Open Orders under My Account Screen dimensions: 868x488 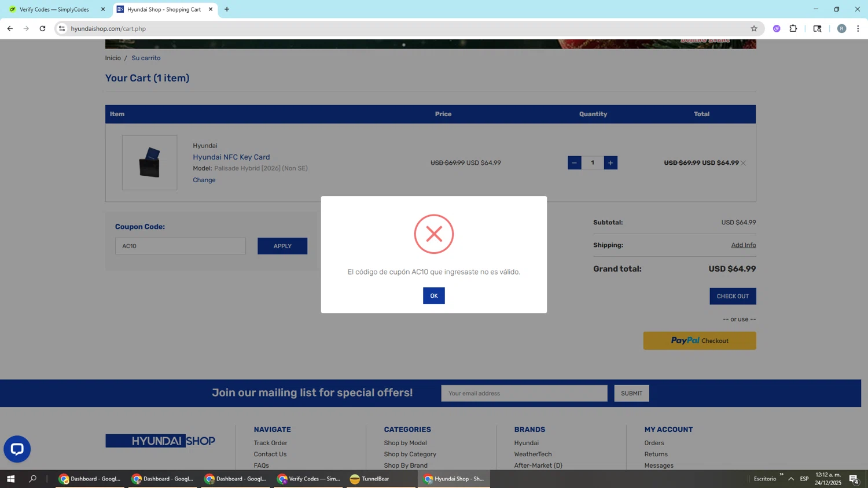pyautogui.click(x=654, y=443)
